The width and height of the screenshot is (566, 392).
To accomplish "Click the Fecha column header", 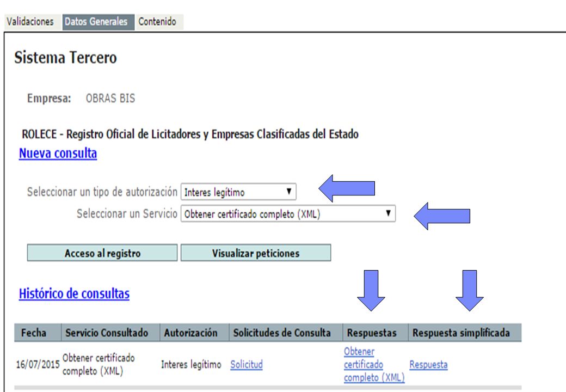I will (x=38, y=333).
